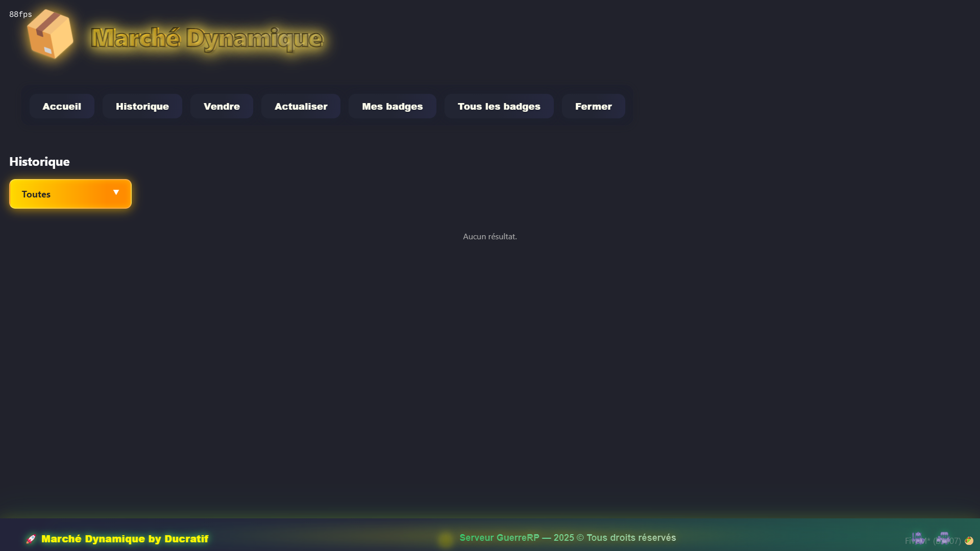Click the white dropdown arrow on Toutes

[x=116, y=192]
